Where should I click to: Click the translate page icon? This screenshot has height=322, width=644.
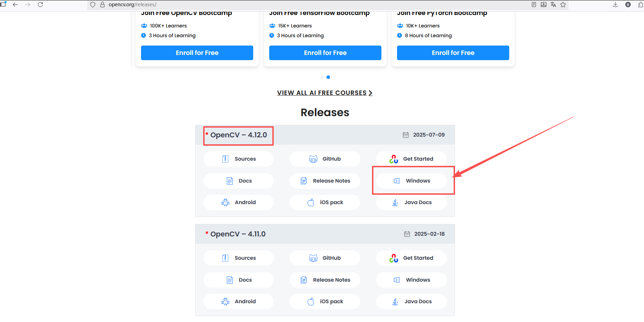(553, 5)
